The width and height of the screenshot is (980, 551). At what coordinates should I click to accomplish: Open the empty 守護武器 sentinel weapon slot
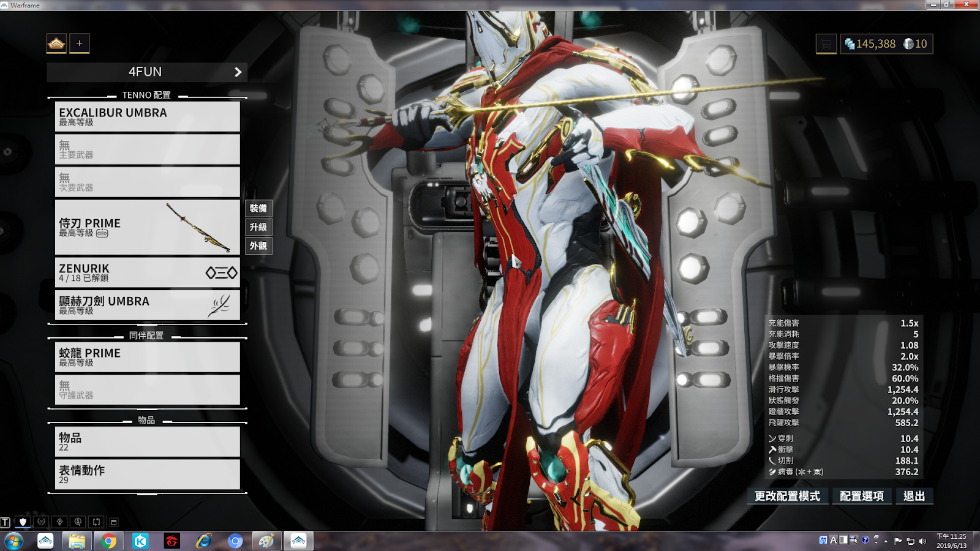tap(147, 390)
